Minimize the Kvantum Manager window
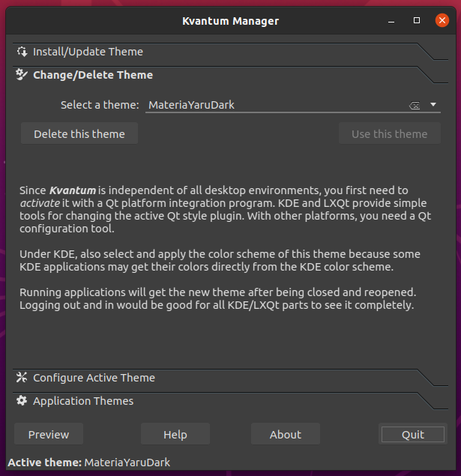Viewport: 461px width, 476px height. click(x=391, y=21)
